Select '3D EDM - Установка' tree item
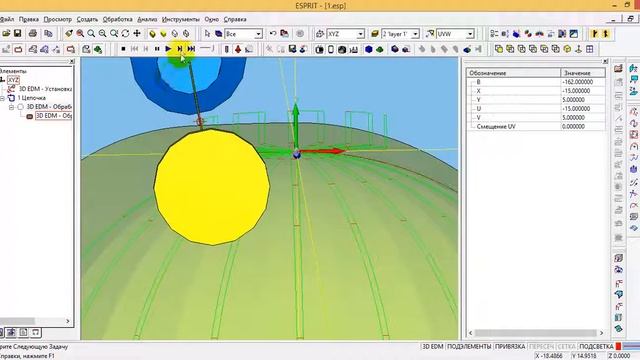 coord(45,89)
